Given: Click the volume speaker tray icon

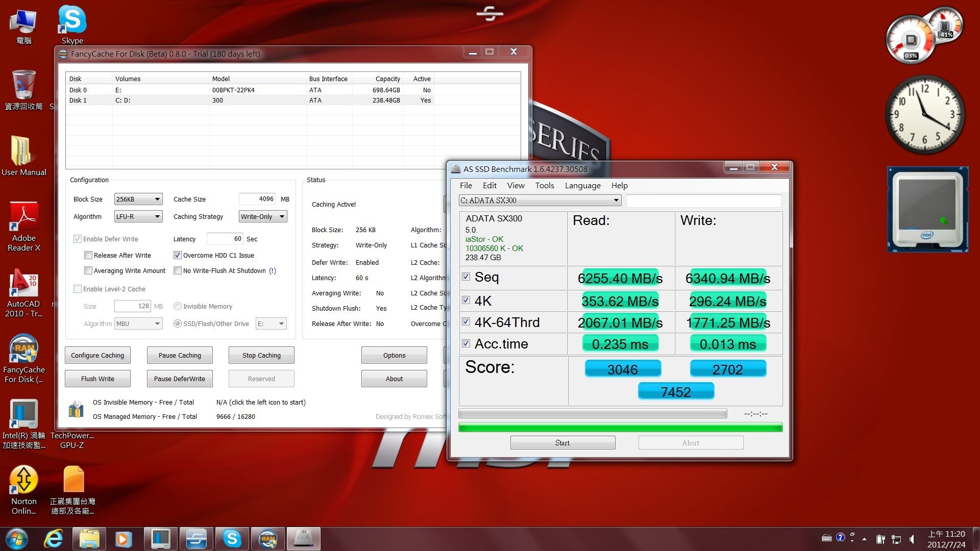Looking at the screenshot, I should pyautogui.click(x=912, y=539).
